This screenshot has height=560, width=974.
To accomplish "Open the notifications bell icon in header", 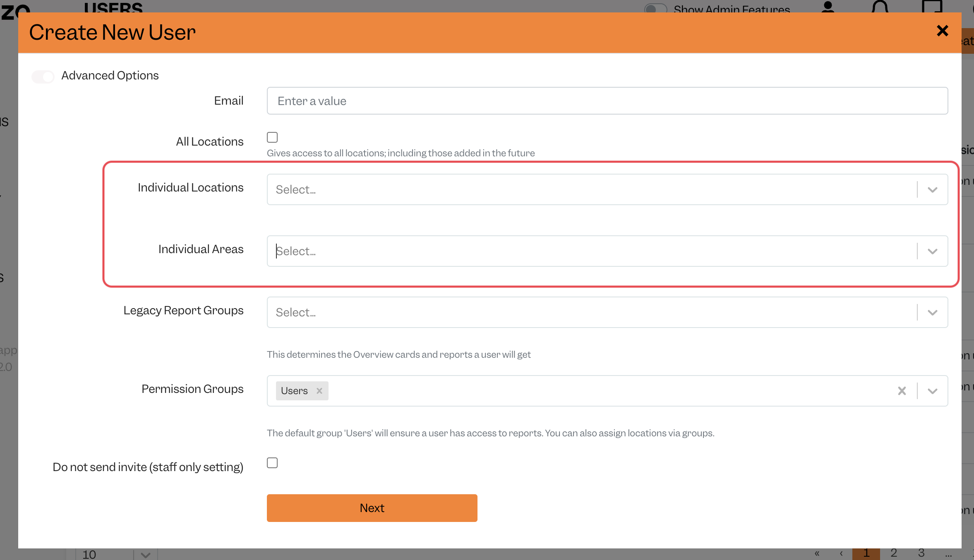I will tap(880, 7).
